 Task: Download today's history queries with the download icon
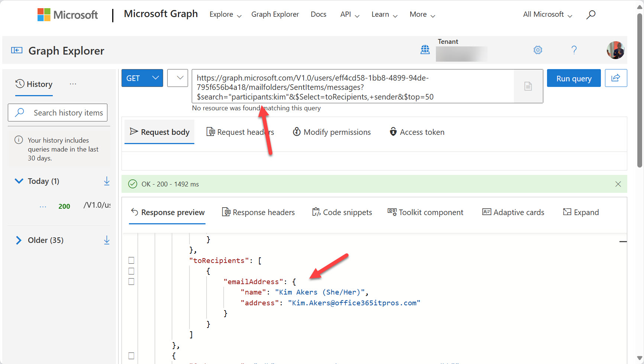click(x=107, y=181)
